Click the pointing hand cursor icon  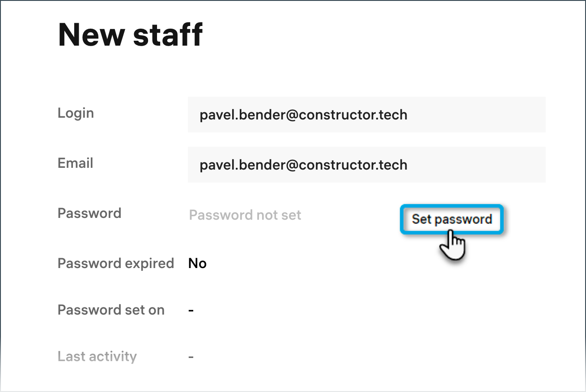click(x=453, y=244)
